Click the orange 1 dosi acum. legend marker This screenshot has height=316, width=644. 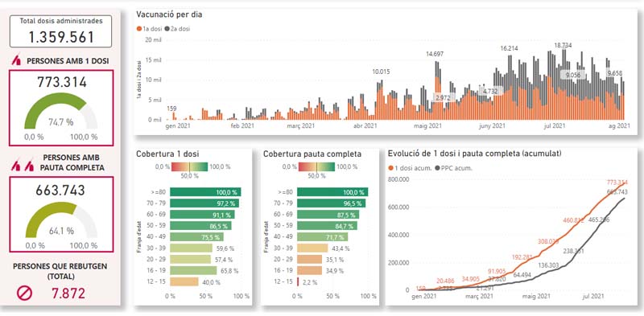[390, 168]
